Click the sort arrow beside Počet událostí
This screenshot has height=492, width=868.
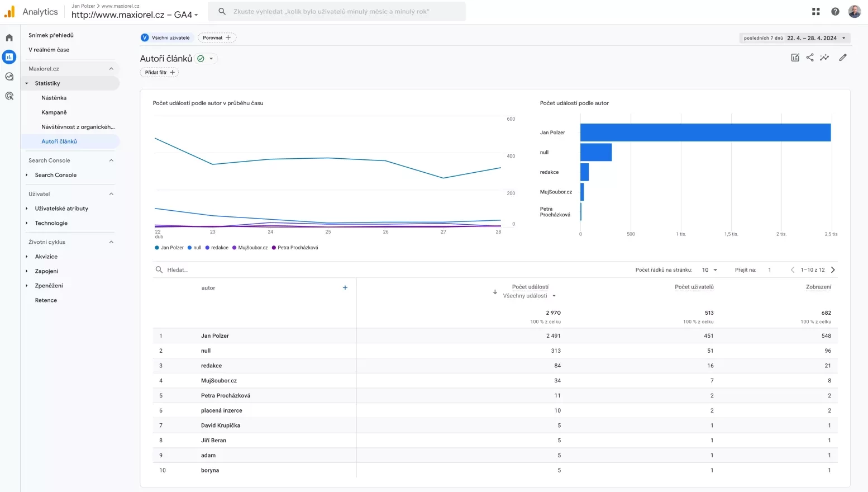(x=495, y=292)
